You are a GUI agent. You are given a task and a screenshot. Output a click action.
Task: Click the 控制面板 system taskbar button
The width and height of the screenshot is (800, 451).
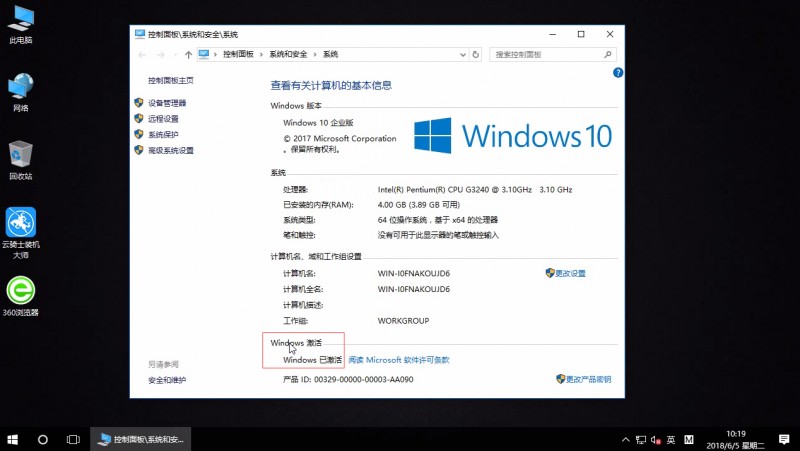click(141, 439)
